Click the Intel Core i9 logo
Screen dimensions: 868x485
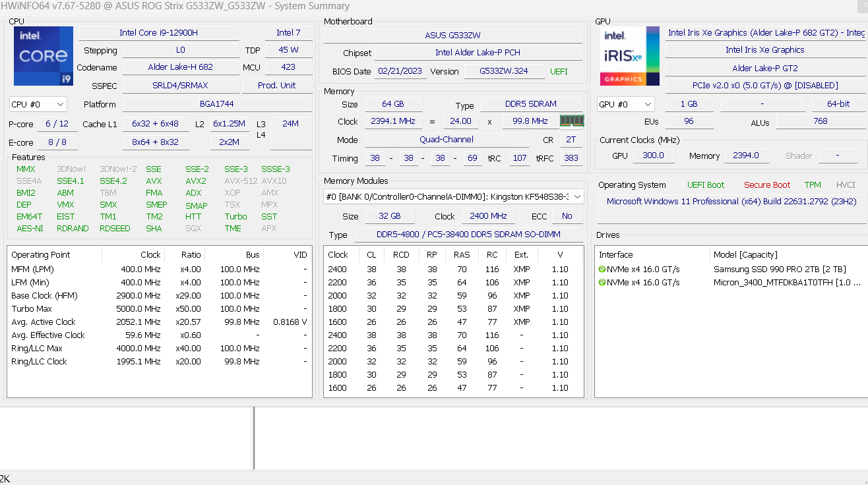click(43, 56)
